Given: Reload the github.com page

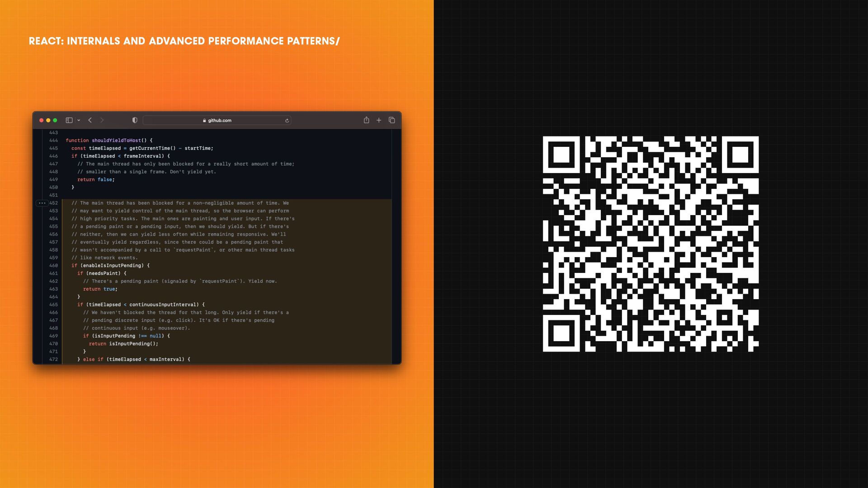Looking at the screenshot, I should coord(287,121).
